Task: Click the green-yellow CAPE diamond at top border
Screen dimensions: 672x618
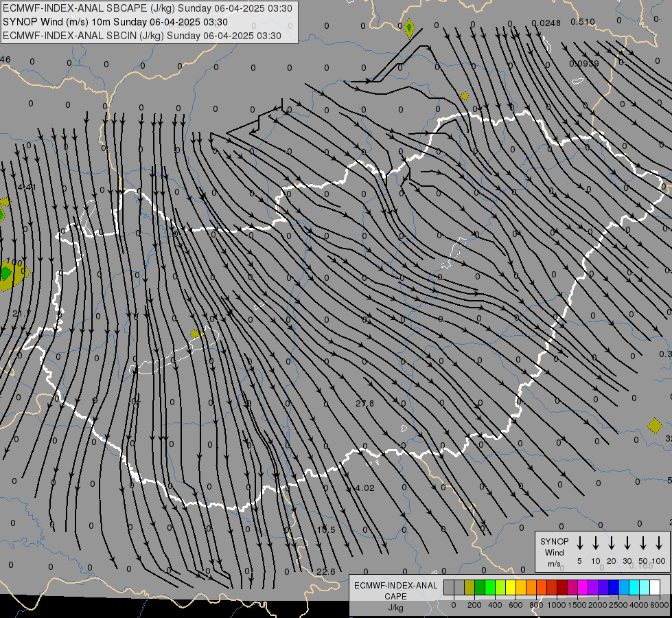Action: point(409,28)
